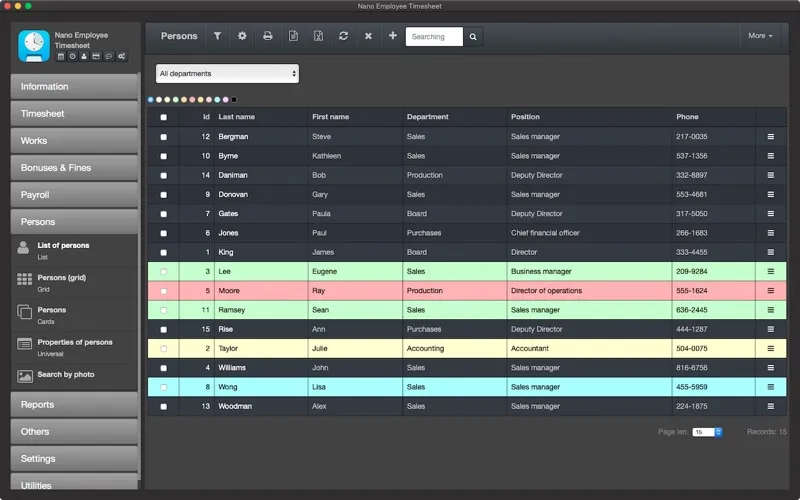Open clock shortcut under app title
The image size is (800, 500).
point(72,57)
